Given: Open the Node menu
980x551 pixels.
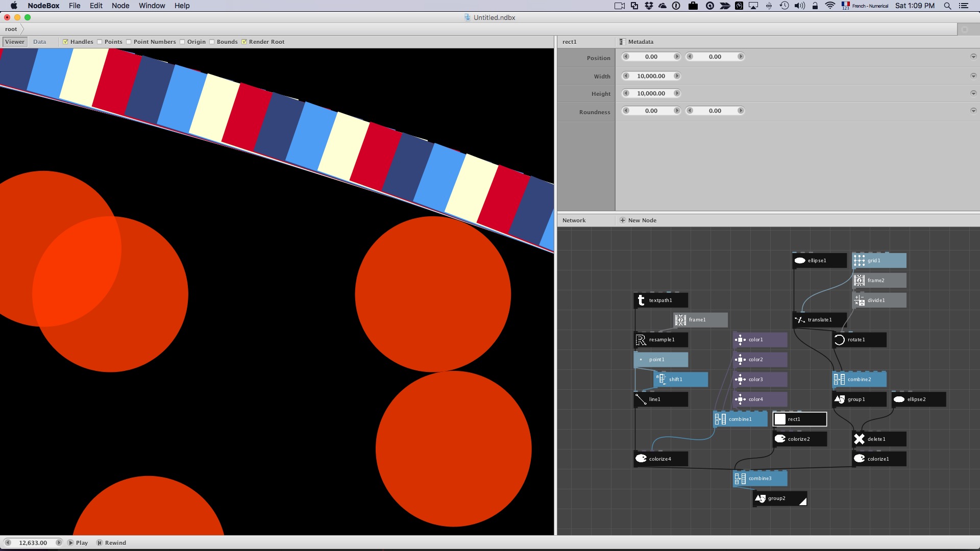Looking at the screenshot, I should click(x=120, y=6).
